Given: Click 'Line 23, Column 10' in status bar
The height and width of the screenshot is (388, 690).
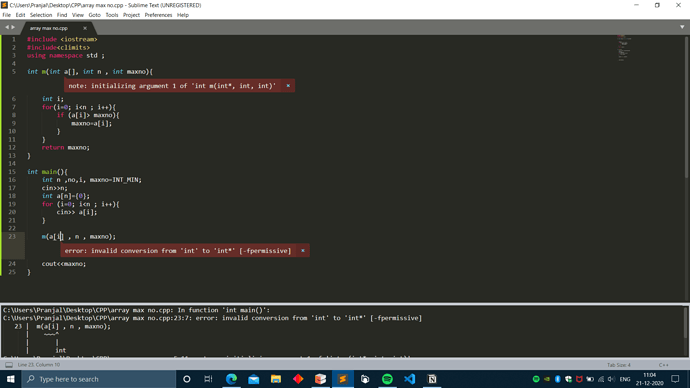Looking at the screenshot, I should pos(39,365).
